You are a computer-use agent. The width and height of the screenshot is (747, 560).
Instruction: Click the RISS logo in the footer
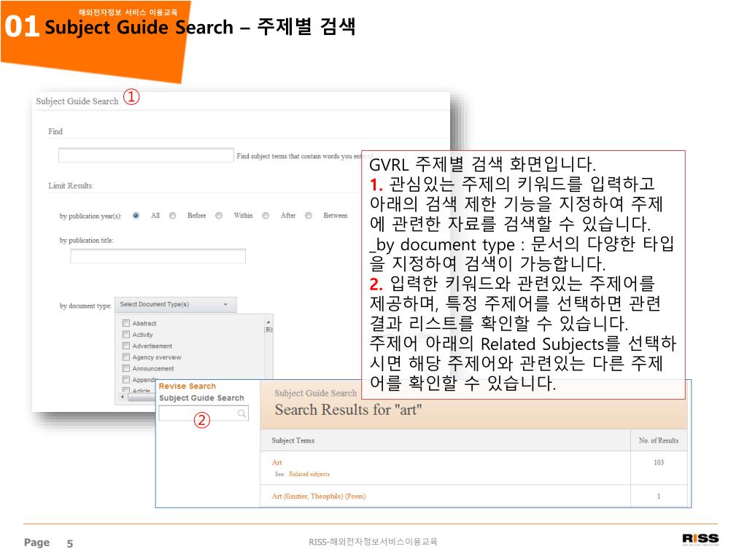point(701,539)
